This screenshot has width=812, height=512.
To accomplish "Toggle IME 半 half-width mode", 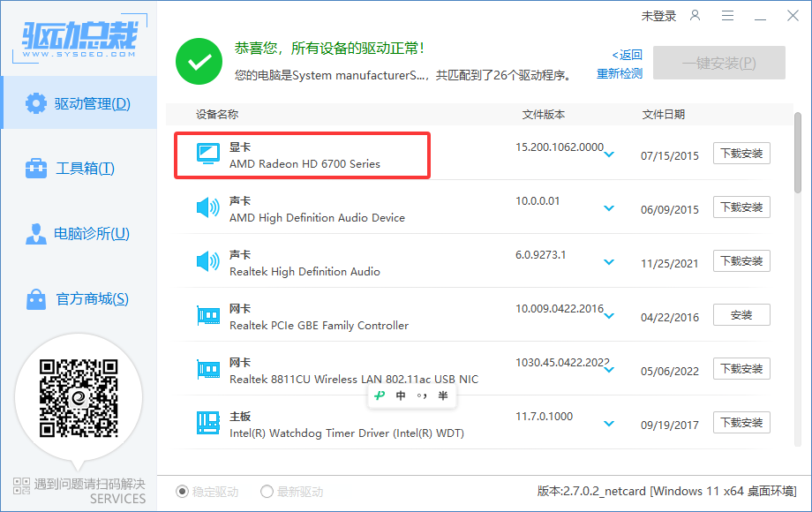I will (443, 395).
